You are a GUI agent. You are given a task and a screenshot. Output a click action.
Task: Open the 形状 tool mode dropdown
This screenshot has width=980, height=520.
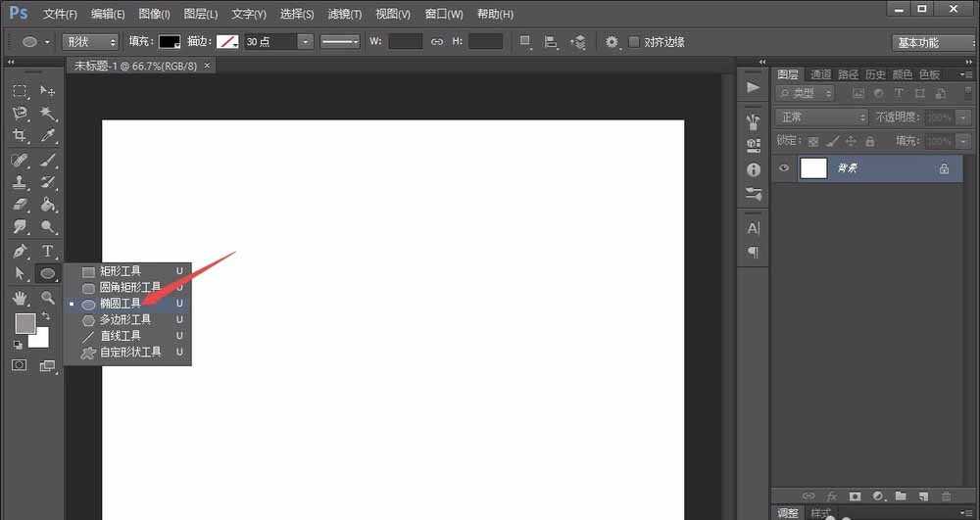(x=90, y=42)
